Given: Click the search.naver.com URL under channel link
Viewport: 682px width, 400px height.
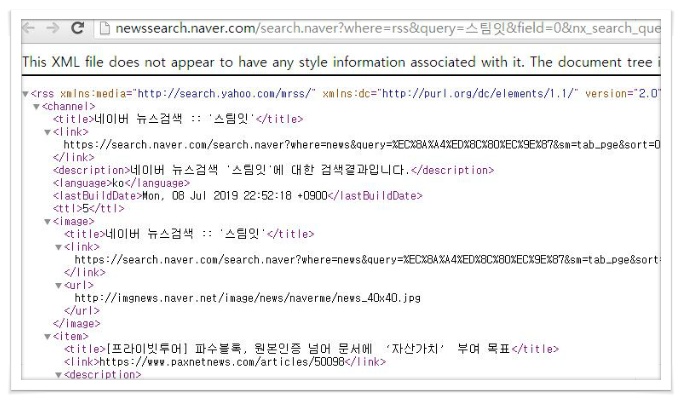Looking at the screenshot, I should coord(362,145).
